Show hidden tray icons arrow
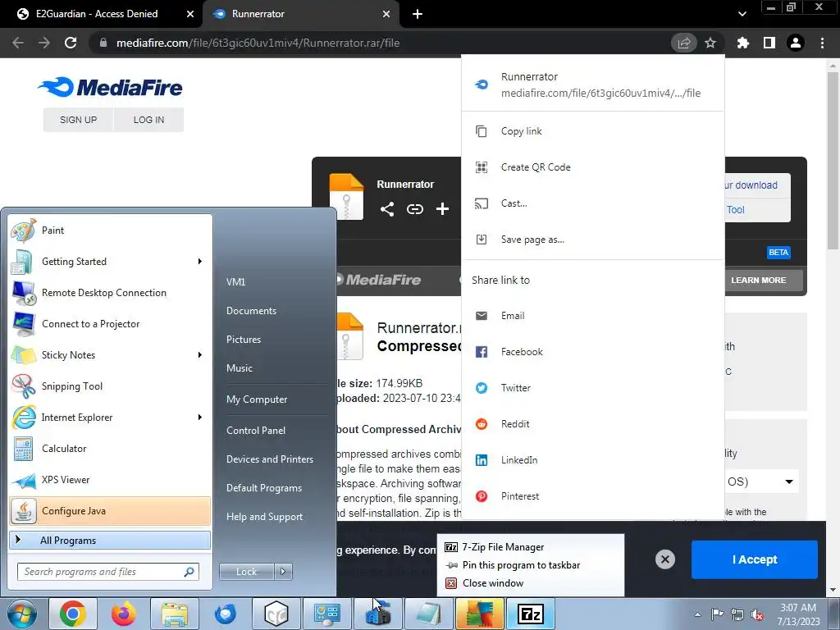This screenshot has width=840, height=630. click(697, 614)
